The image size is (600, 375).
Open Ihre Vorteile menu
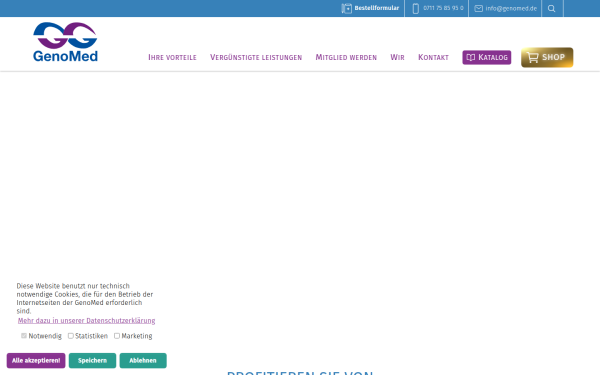click(172, 57)
